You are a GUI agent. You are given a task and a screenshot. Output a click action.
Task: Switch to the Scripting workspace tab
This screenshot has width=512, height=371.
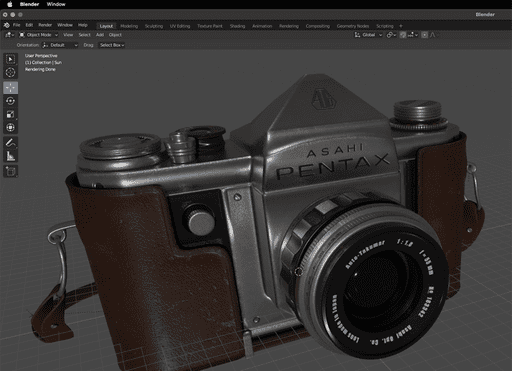(385, 26)
